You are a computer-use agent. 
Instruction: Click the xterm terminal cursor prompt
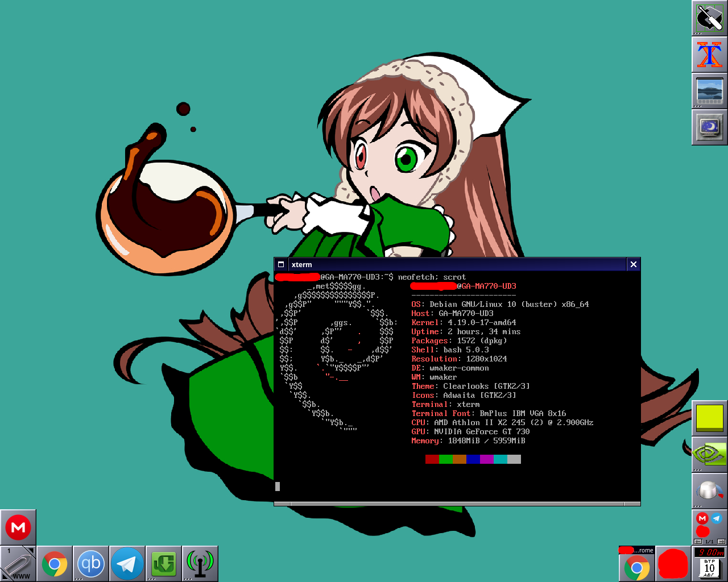click(x=278, y=486)
